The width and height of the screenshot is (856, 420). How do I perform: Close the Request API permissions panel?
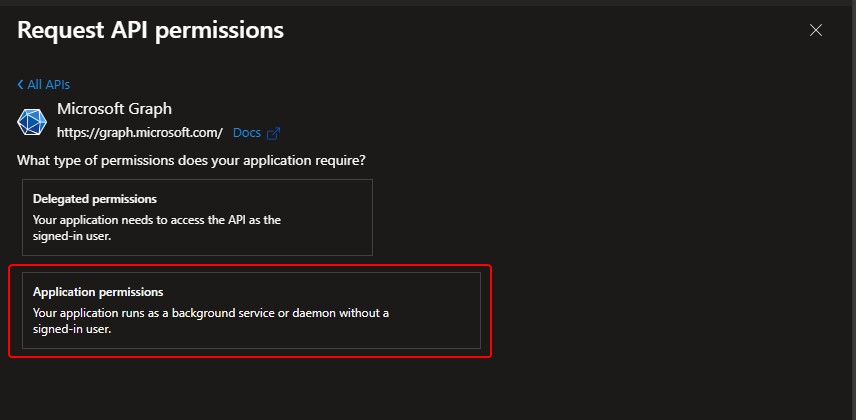[x=816, y=30]
